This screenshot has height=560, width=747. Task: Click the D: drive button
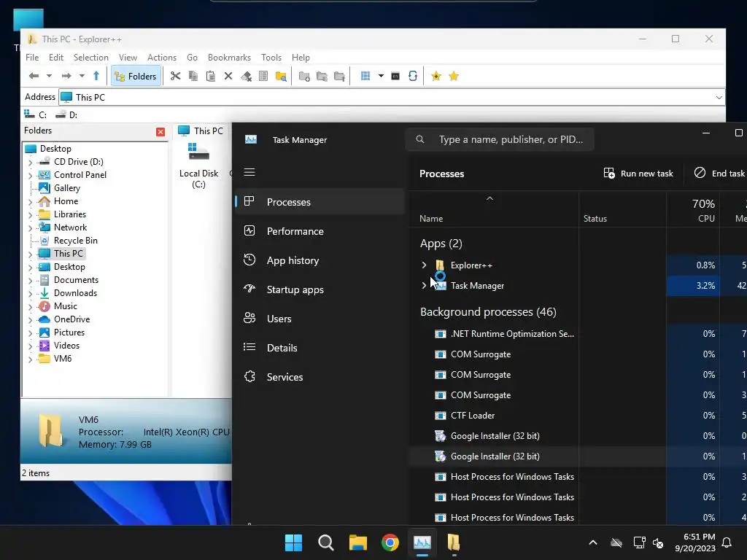(66, 114)
